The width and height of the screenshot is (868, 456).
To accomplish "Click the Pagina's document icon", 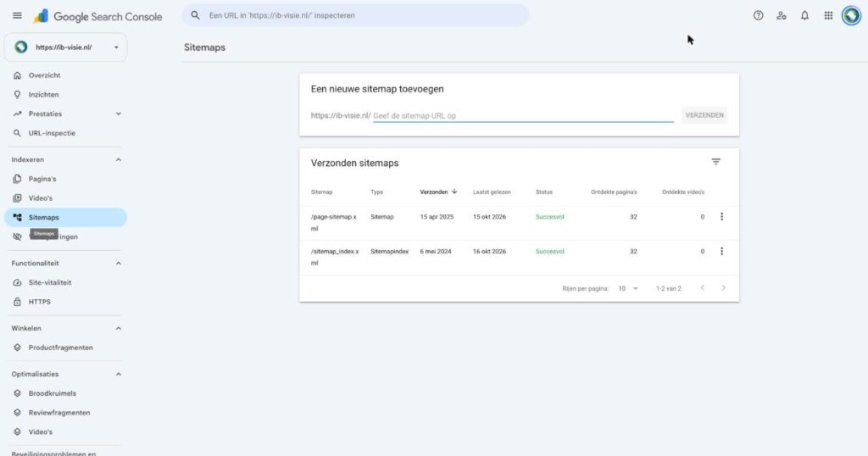I will pos(17,179).
